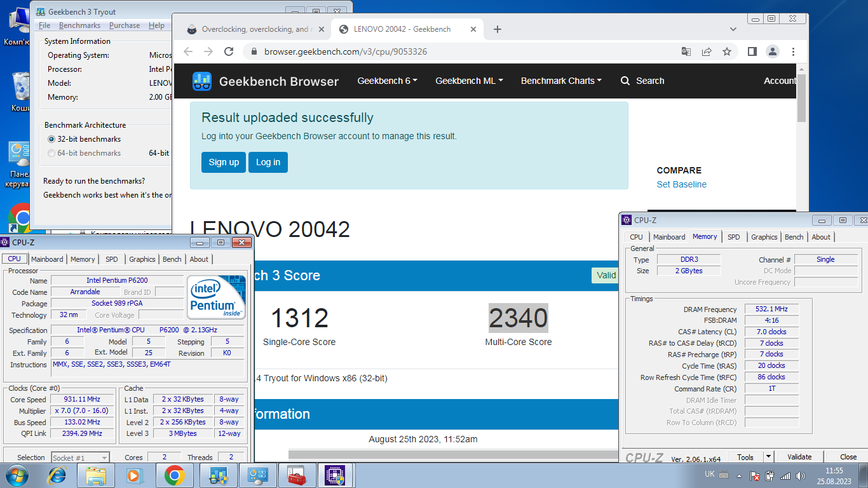Click the Search magnifier in Geekbench navbar
Screen dimensions: 868x488
pyautogui.click(x=625, y=81)
